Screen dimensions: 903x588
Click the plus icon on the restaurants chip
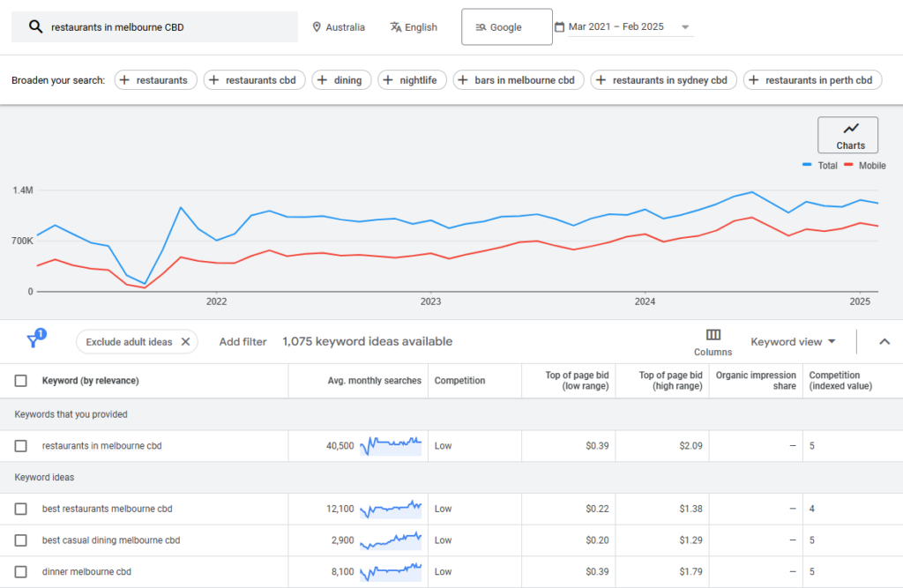point(127,79)
